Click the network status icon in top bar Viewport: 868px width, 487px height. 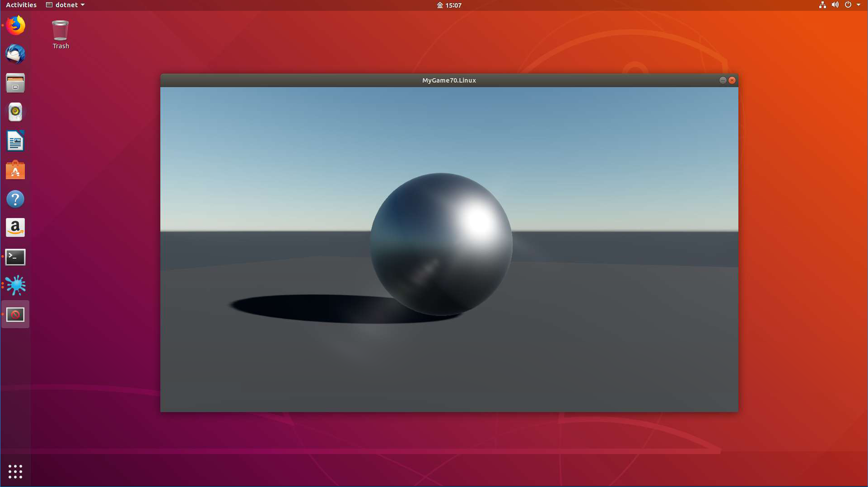click(822, 5)
